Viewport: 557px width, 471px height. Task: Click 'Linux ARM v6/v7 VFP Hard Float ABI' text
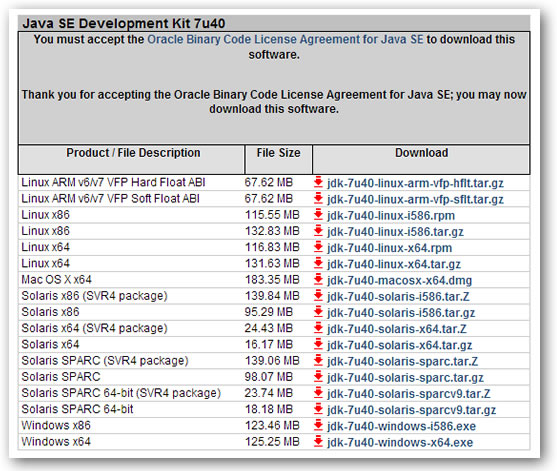pyautogui.click(x=113, y=182)
